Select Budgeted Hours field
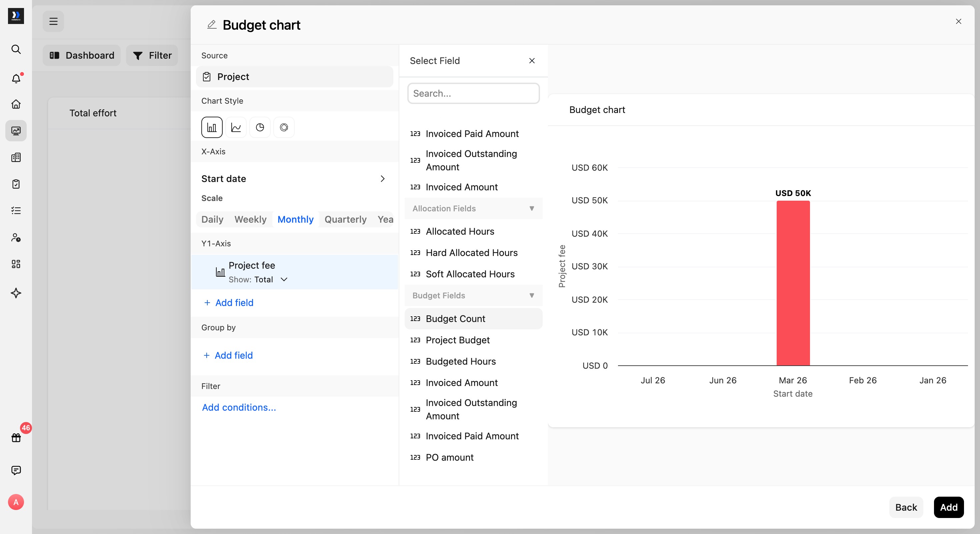This screenshot has height=534, width=980. click(473, 361)
